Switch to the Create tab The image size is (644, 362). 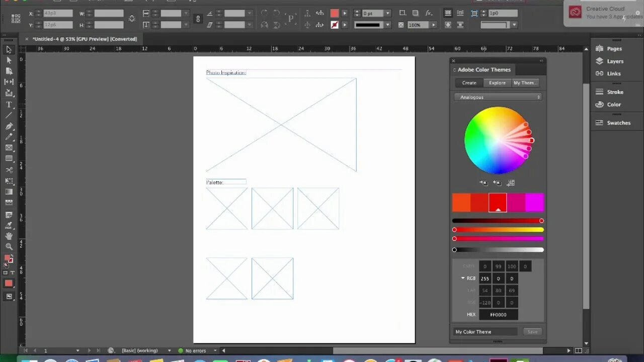(x=469, y=83)
